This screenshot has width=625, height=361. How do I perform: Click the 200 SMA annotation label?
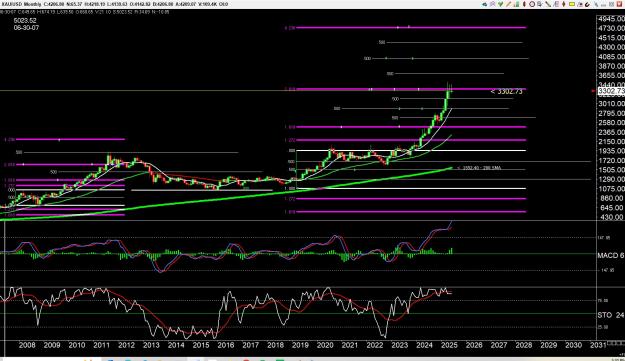click(479, 168)
